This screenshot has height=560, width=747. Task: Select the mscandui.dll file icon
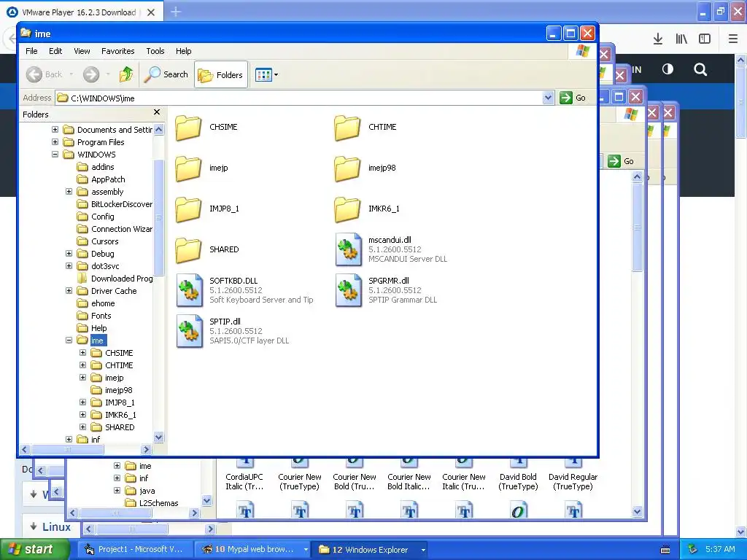(x=348, y=249)
